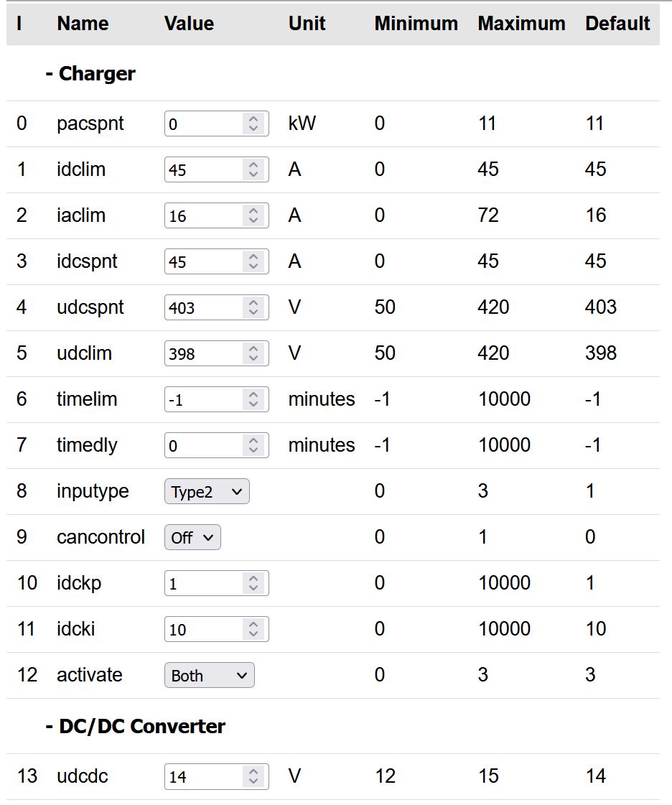
Task: Focus the udclim value input field
Action: 204,353
